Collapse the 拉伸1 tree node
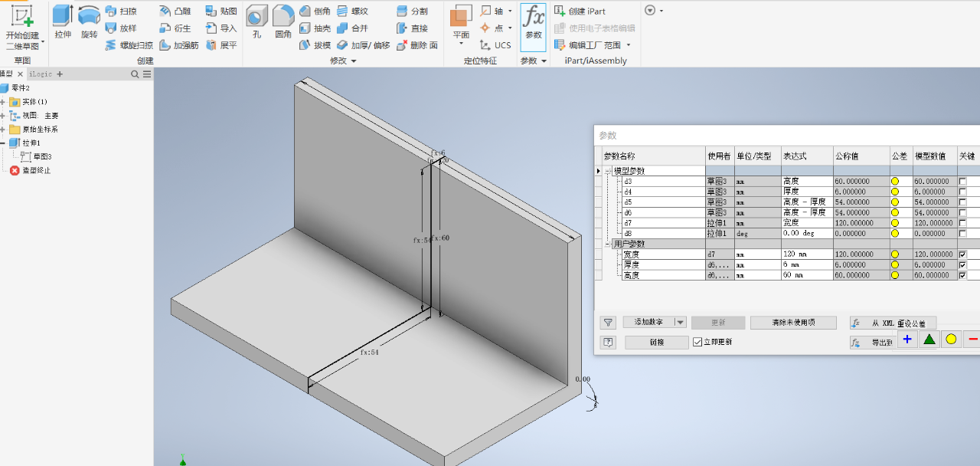 tap(3, 143)
